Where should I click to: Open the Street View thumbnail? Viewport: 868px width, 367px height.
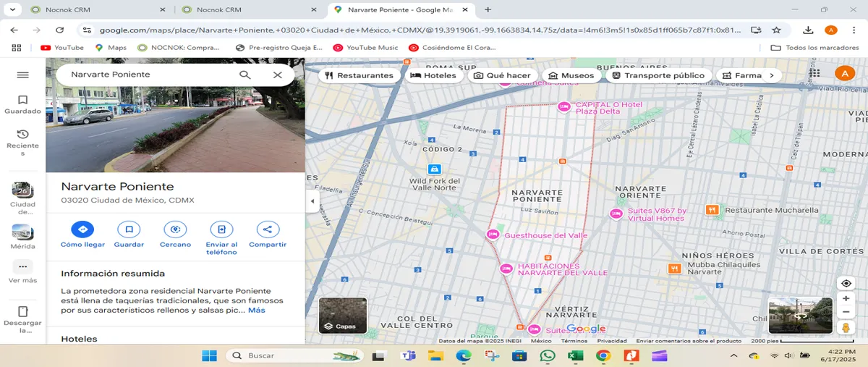(x=801, y=316)
